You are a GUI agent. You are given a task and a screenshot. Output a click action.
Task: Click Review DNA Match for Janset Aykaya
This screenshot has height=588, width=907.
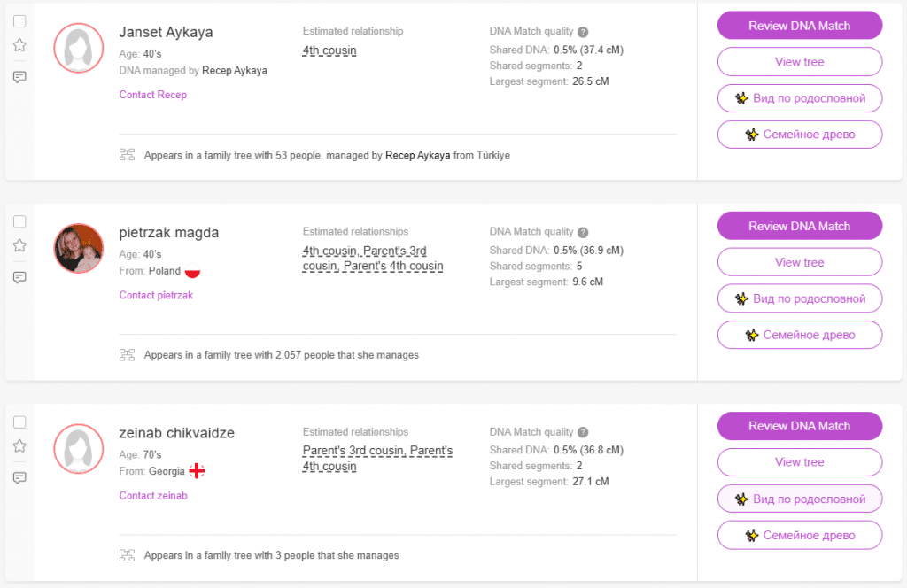799,26
